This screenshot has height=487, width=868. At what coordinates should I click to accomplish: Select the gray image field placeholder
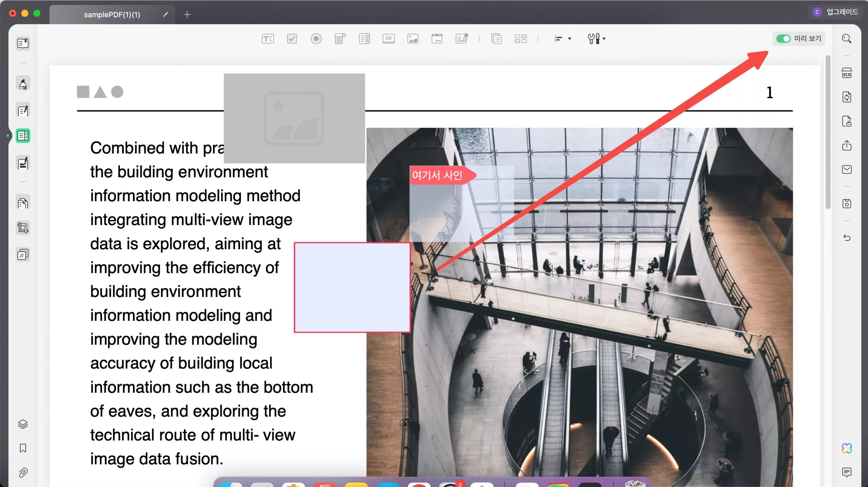pyautogui.click(x=294, y=118)
